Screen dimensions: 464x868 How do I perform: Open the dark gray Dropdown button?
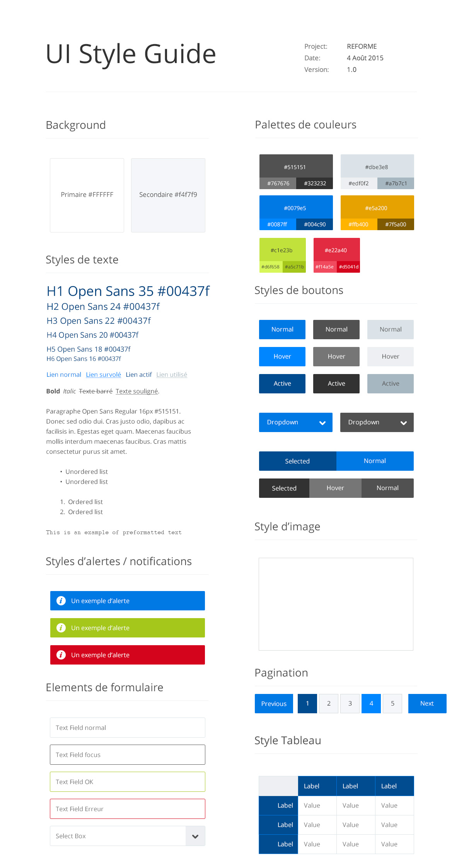pyautogui.click(x=377, y=422)
